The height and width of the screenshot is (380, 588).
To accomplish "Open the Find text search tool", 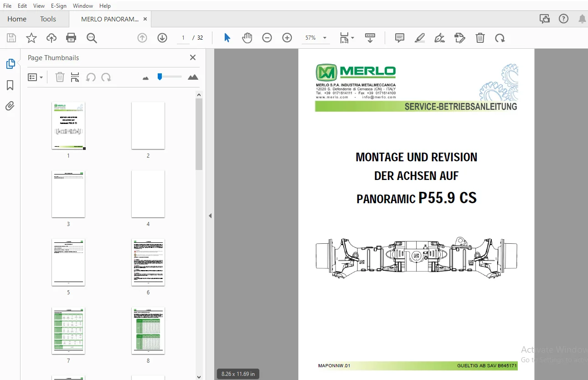I will click(92, 38).
